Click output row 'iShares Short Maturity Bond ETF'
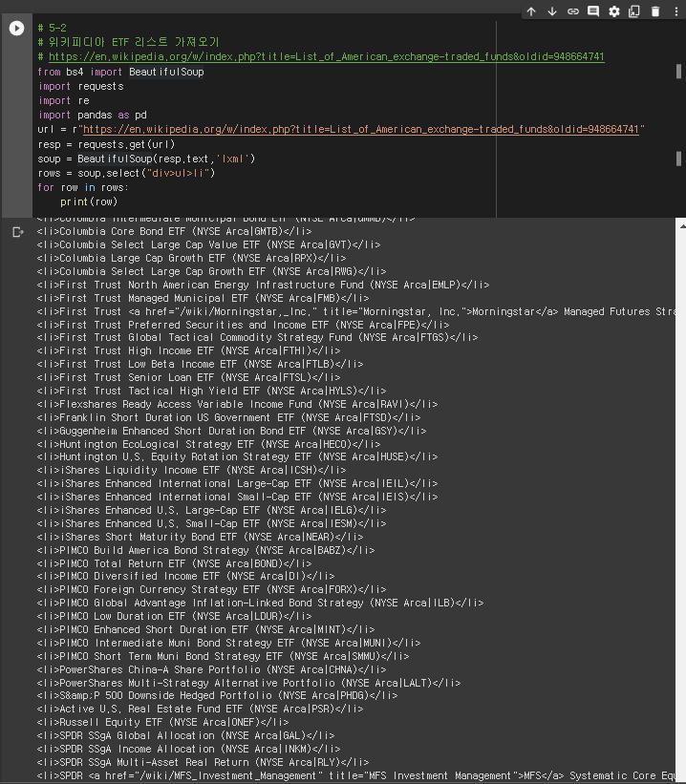 pos(200,537)
